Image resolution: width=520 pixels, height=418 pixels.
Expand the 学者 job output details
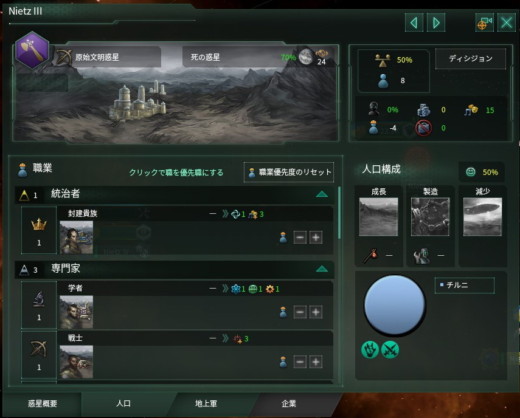(225, 289)
